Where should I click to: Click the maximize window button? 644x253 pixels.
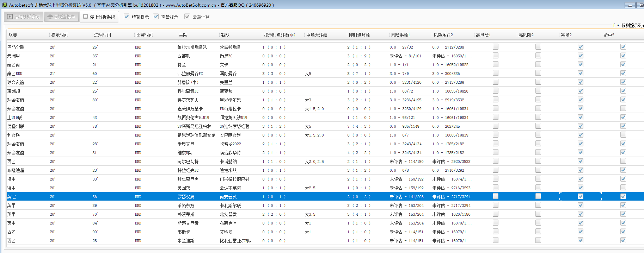(x=640, y=5)
